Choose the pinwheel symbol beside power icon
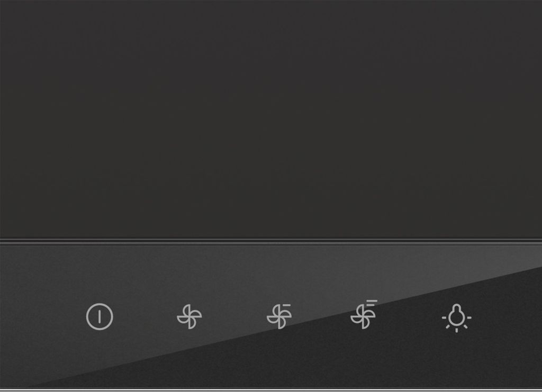 click(189, 316)
